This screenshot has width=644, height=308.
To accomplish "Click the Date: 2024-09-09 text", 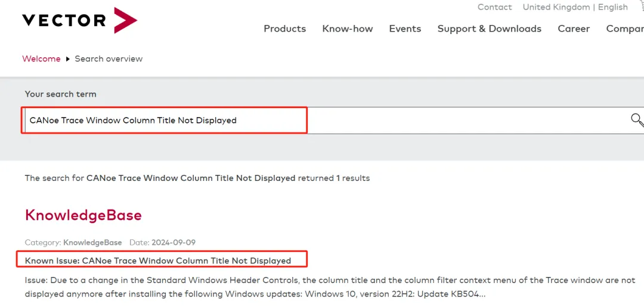I will pyautogui.click(x=162, y=242).
